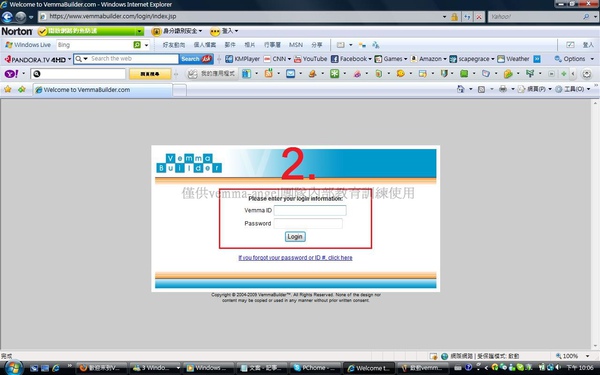600x375 pixels.
Task: Open the 行事曆 item in Windows Live toolbar
Action: point(272,45)
